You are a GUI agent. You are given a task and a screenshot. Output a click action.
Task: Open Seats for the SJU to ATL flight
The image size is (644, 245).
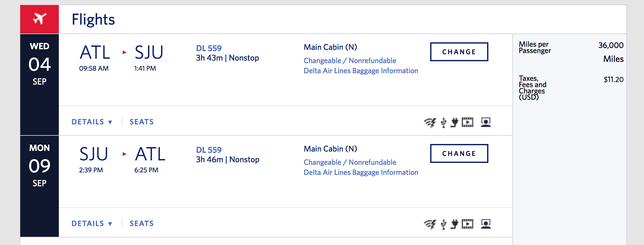pos(141,224)
